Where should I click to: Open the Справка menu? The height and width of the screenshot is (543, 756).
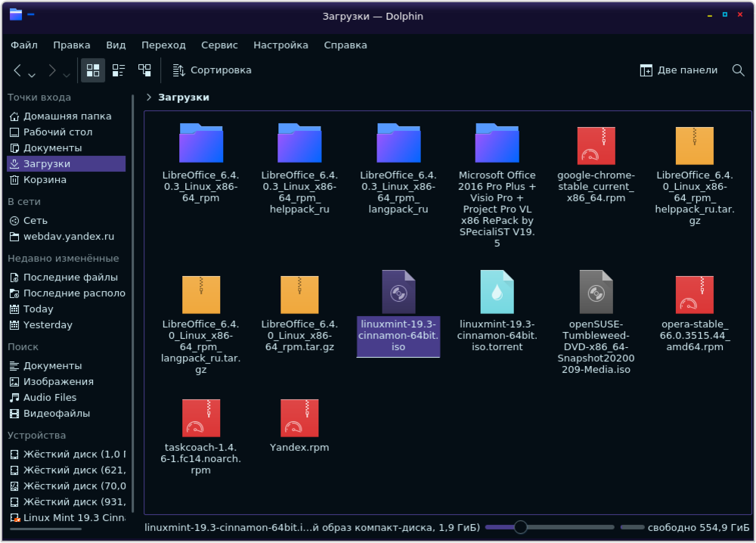point(345,45)
